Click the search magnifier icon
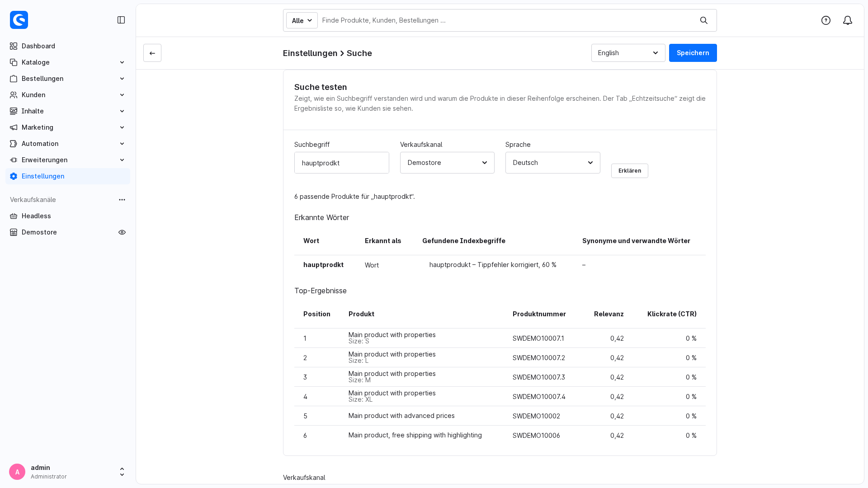Image resolution: width=868 pixels, height=488 pixels. point(704,20)
